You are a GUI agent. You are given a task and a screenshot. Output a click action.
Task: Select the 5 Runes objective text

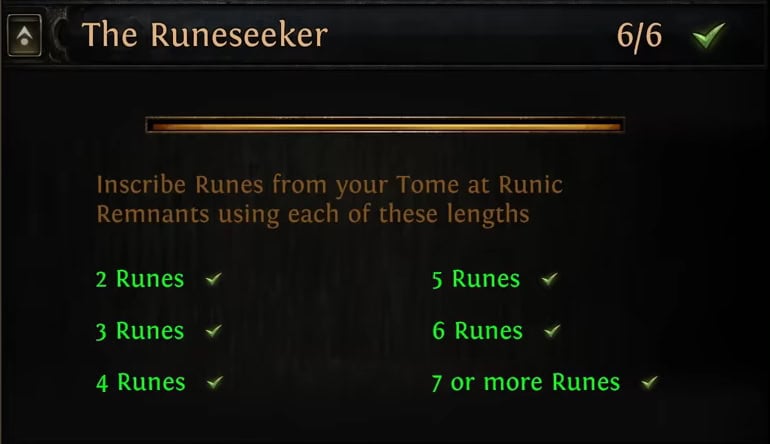click(x=476, y=279)
